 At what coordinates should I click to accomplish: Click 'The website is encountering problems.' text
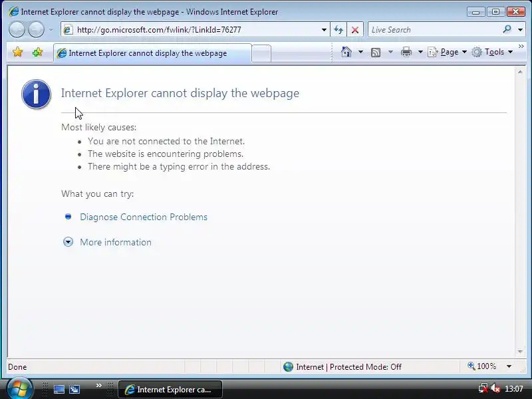166,154
